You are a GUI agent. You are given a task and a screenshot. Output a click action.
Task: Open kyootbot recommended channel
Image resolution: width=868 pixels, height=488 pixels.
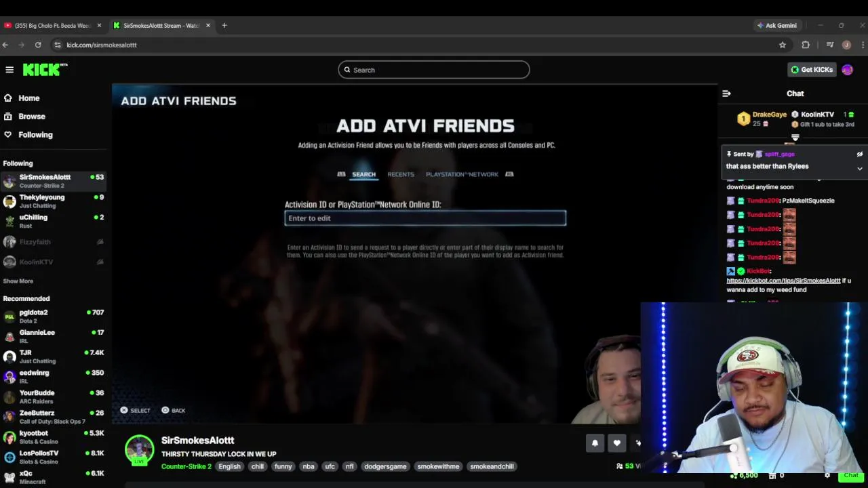54,436
